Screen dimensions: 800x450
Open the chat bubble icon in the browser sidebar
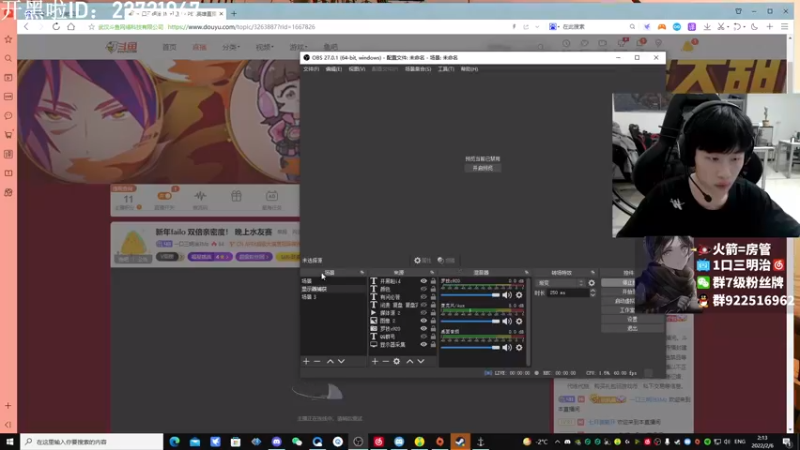8,116
